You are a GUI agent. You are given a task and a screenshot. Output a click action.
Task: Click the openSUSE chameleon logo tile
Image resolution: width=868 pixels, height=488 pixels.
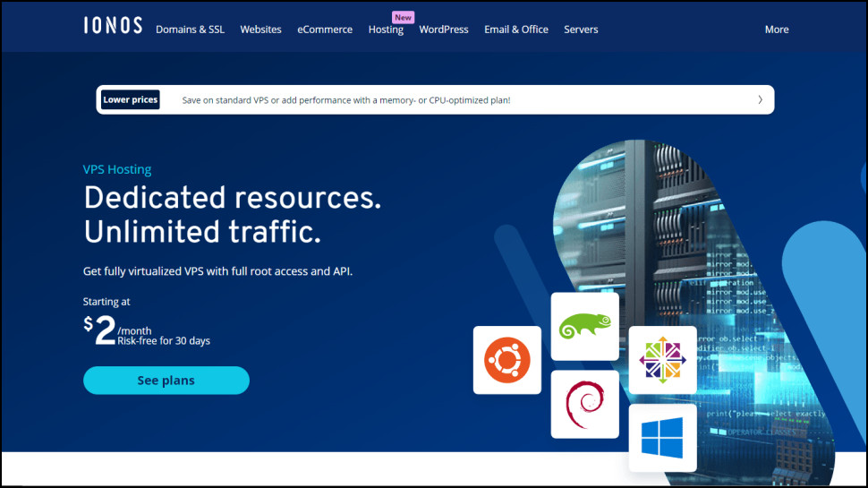tap(584, 326)
